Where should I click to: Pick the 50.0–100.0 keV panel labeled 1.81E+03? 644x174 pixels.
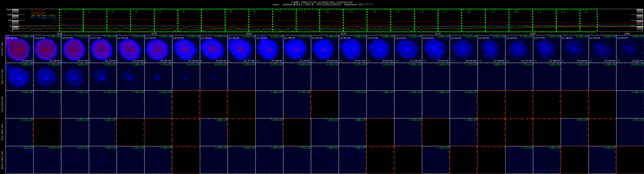(x=75, y=160)
